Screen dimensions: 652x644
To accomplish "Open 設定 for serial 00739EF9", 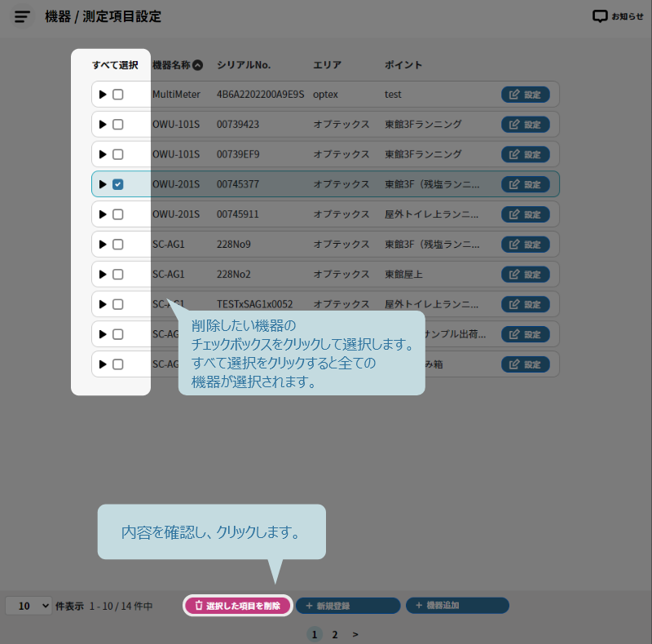I will click(525, 154).
